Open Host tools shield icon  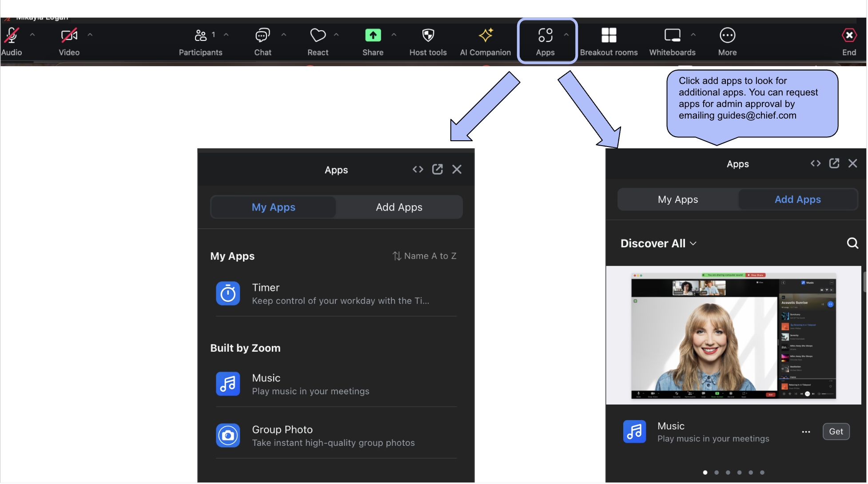428,36
